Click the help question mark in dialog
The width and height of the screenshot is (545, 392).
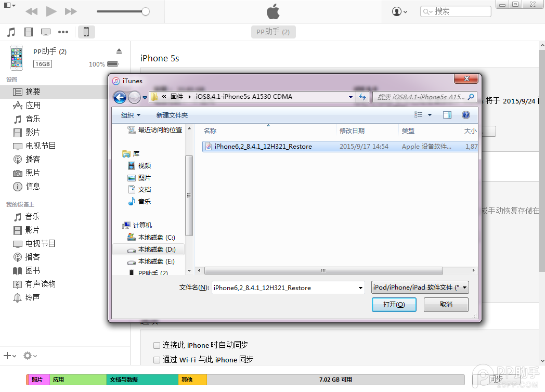(465, 115)
